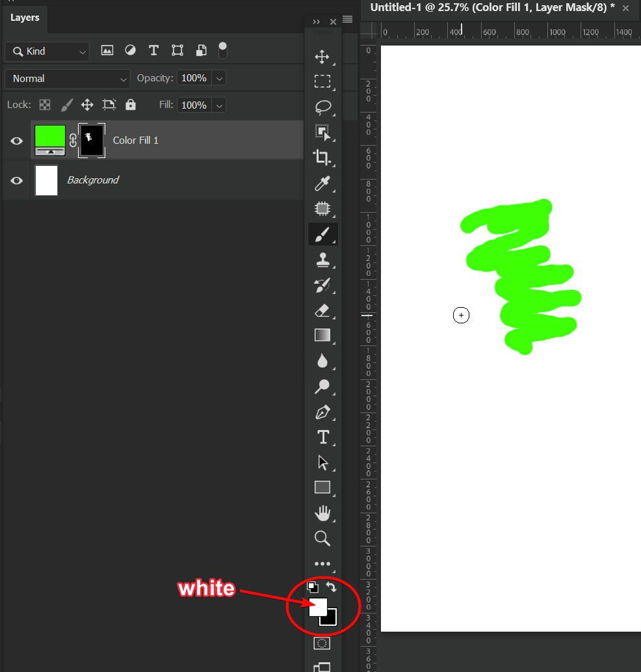
Task: Open the Edit Toolbar ellipsis menu
Action: click(x=323, y=563)
